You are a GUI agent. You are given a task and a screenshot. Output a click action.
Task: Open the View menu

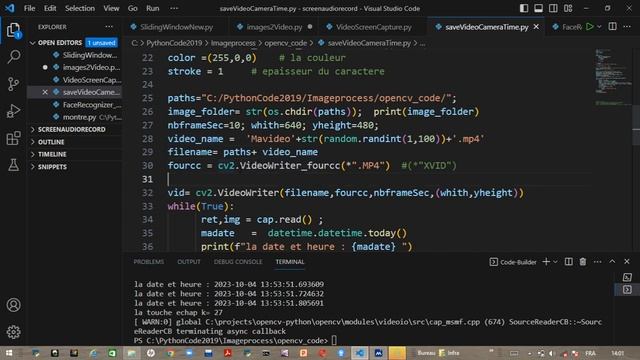(x=111, y=8)
